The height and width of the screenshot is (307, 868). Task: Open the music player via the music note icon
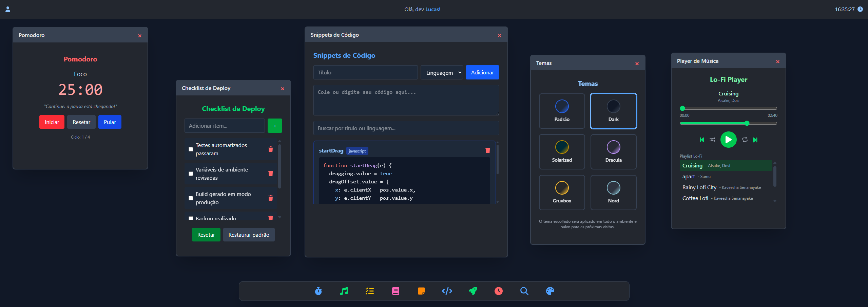[x=343, y=291]
